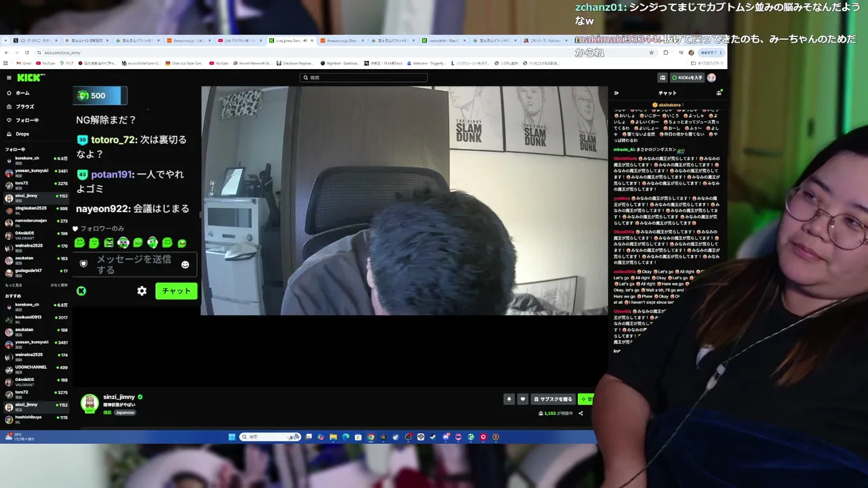Open the Windows Start menu
The height and width of the screenshot is (488, 868).
[232, 437]
